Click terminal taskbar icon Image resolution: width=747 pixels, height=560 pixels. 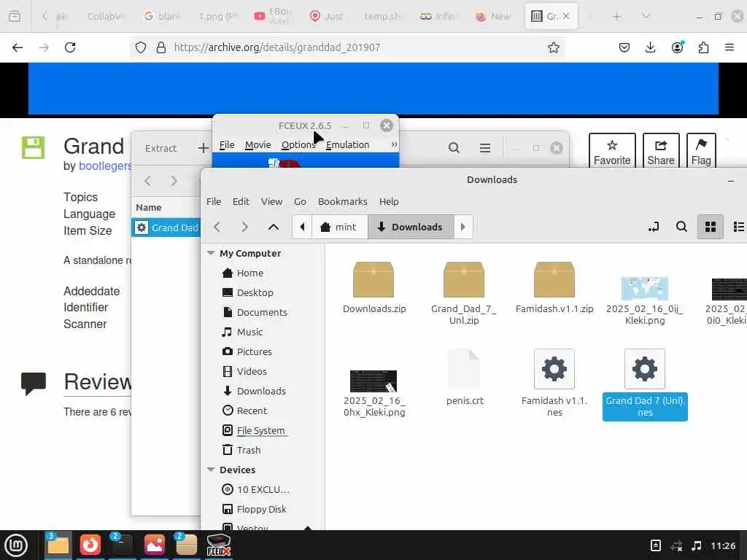pyautogui.click(x=122, y=545)
